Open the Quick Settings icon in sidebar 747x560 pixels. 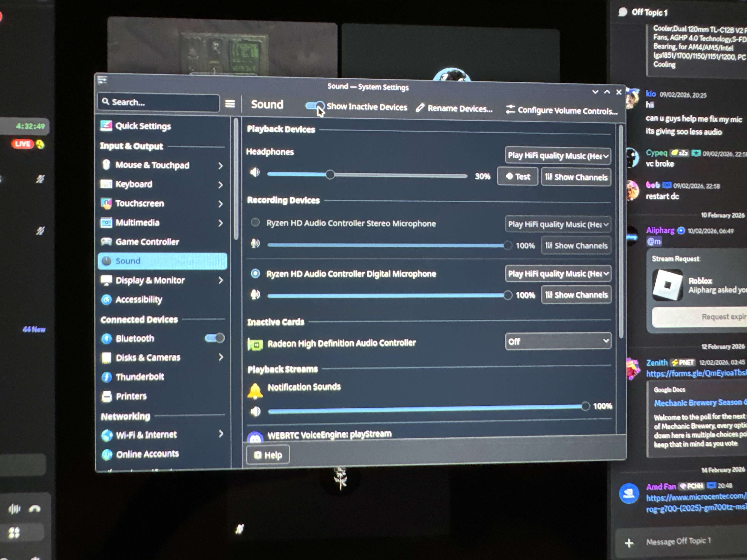click(106, 126)
